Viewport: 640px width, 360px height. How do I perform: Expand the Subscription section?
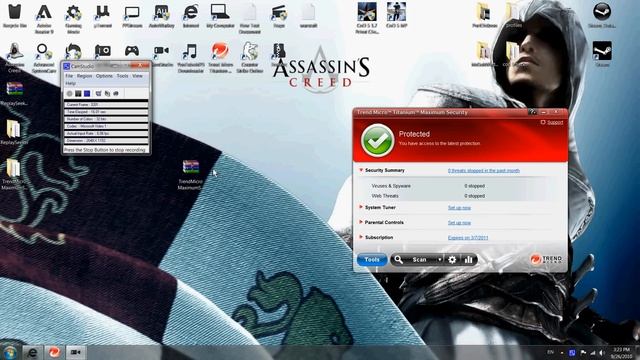pos(361,237)
